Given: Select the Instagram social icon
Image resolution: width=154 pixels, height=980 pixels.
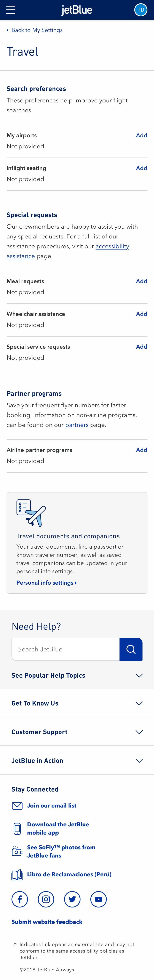Looking at the screenshot, I should pos(46,899).
